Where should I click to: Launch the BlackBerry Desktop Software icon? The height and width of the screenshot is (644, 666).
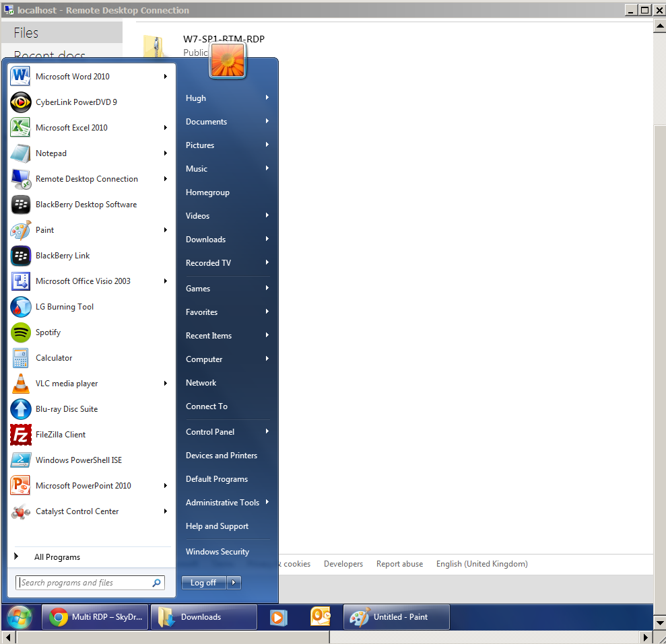(20, 204)
